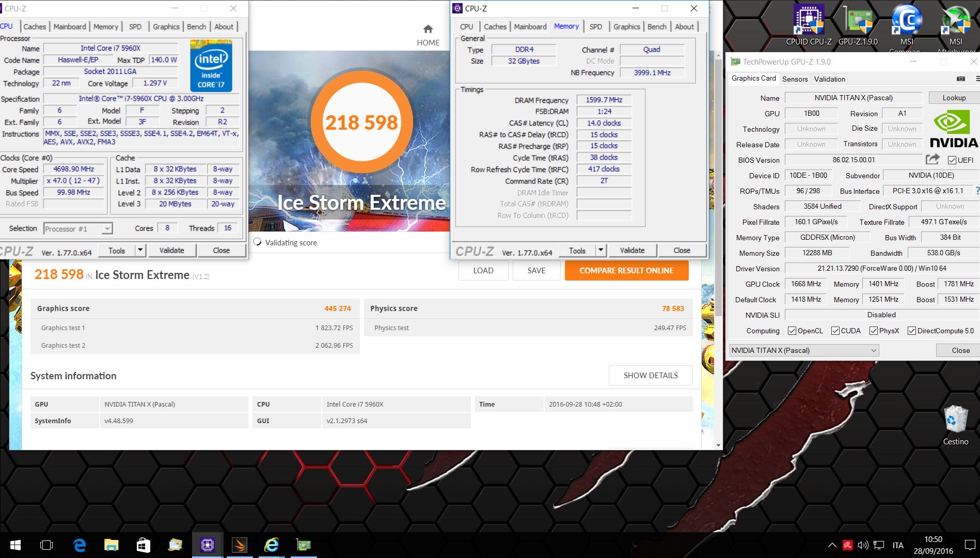Toggle the UEFI checkbox in GPU-Z
Viewport: 980px width, 558px height.
(x=952, y=160)
